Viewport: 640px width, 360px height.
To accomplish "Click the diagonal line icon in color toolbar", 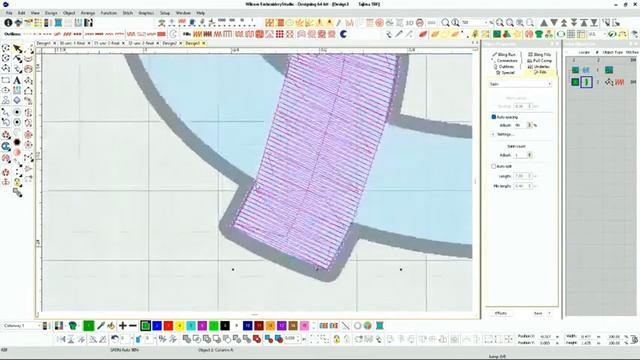I will (346, 326).
